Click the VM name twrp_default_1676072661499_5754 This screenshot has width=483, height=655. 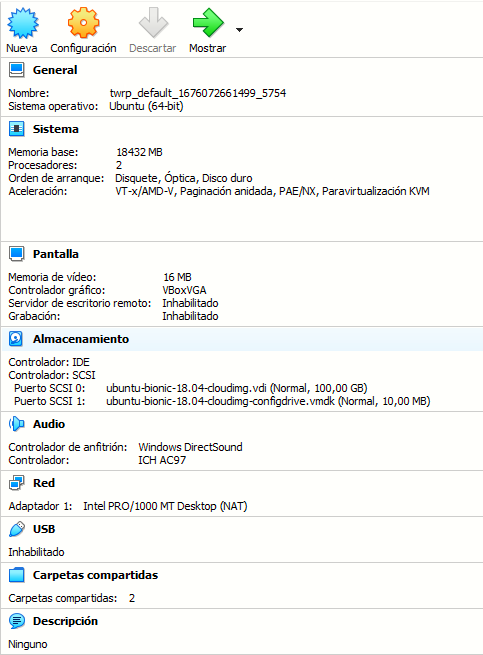[x=198, y=93]
